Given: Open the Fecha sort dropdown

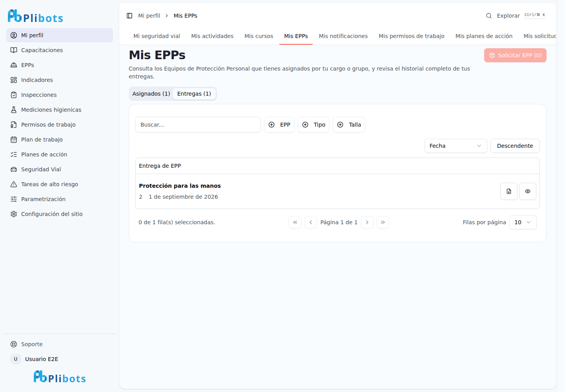Looking at the screenshot, I should click(456, 146).
